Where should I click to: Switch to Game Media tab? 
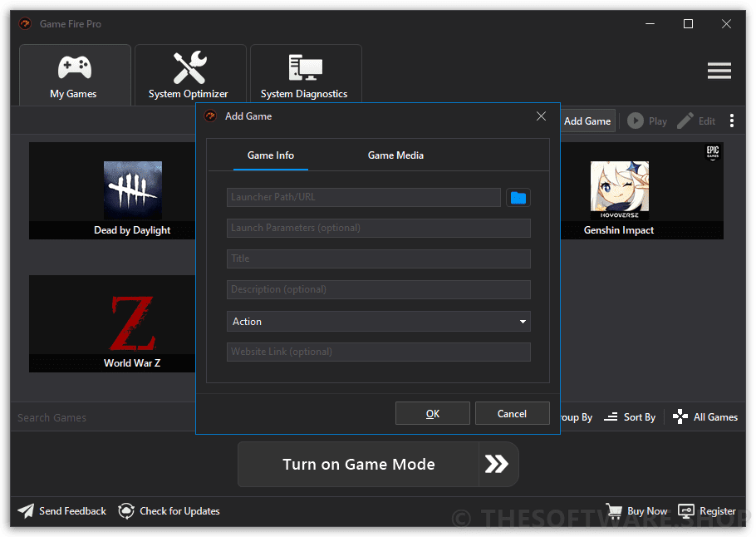pos(395,155)
